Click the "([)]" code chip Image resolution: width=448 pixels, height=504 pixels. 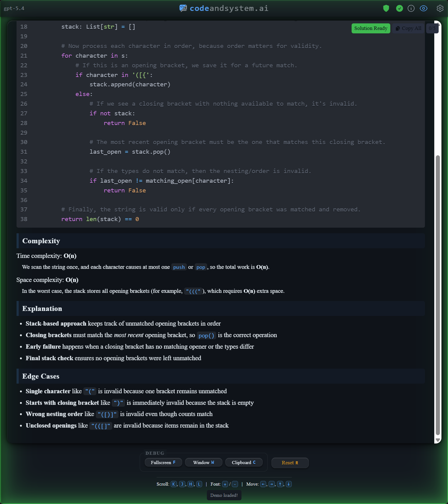point(107,414)
